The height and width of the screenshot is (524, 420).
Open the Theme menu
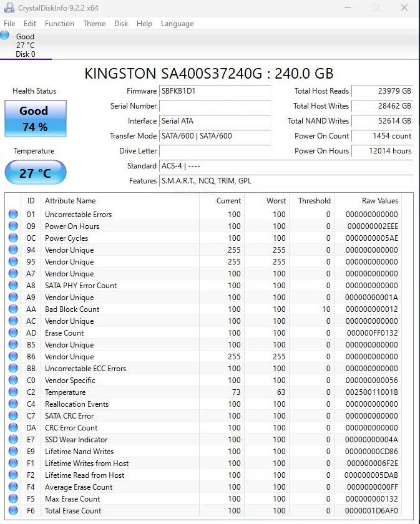[94, 24]
